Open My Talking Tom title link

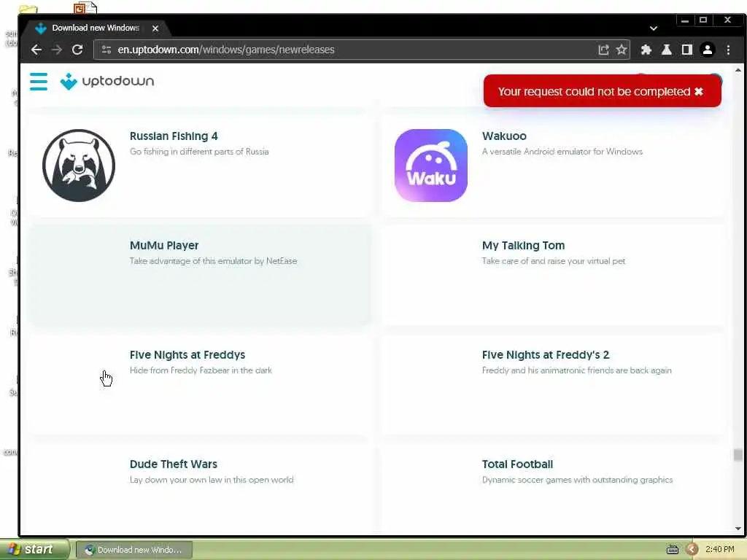(523, 245)
